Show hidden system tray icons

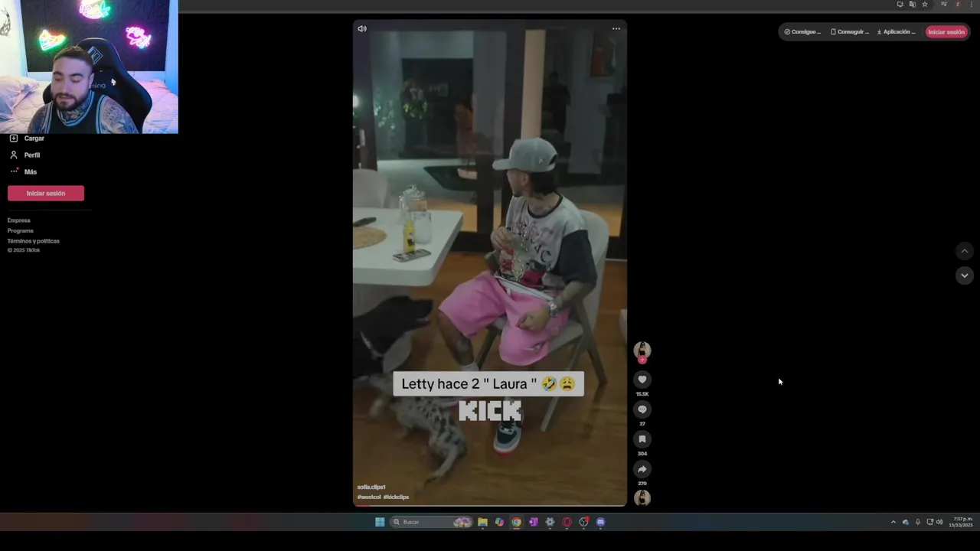(893, 522)
